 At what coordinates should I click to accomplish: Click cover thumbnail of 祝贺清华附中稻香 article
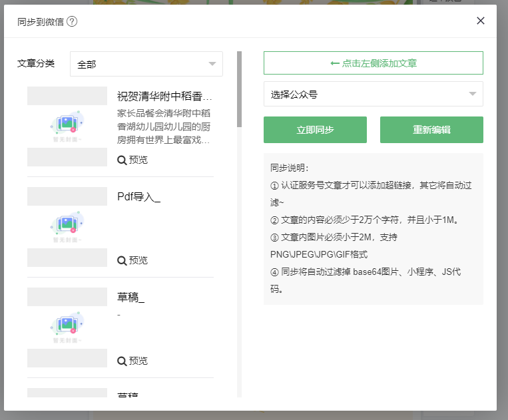pyautogui.click(x=67, y=126)
